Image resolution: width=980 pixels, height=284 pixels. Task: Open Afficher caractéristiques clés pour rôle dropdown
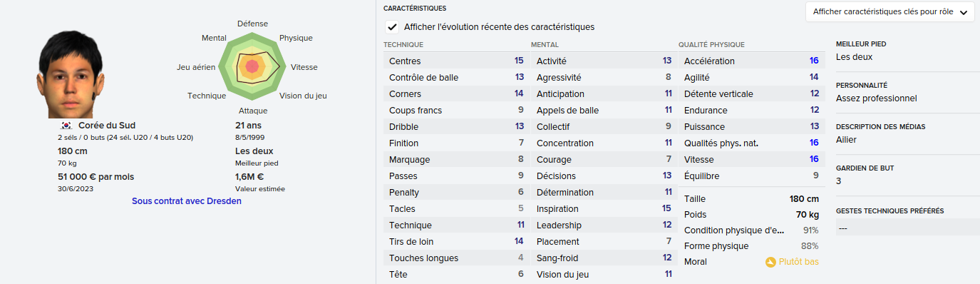(889, 12)
